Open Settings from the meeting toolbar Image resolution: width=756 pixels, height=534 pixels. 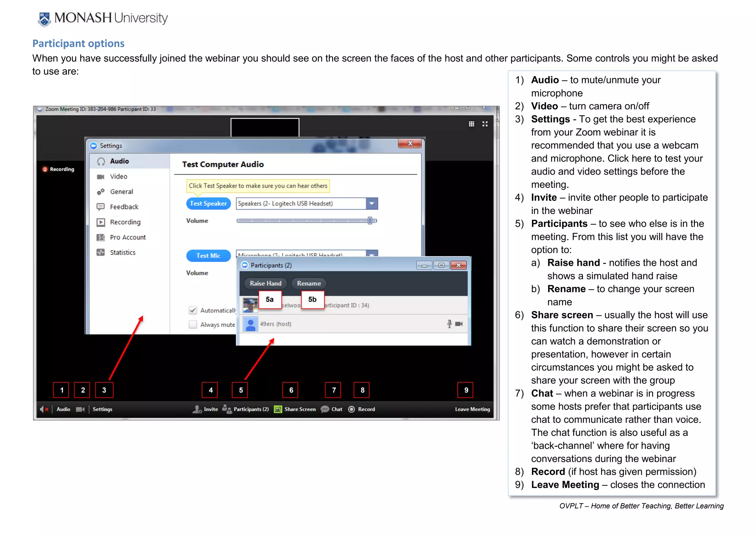[x=102, y=409]
